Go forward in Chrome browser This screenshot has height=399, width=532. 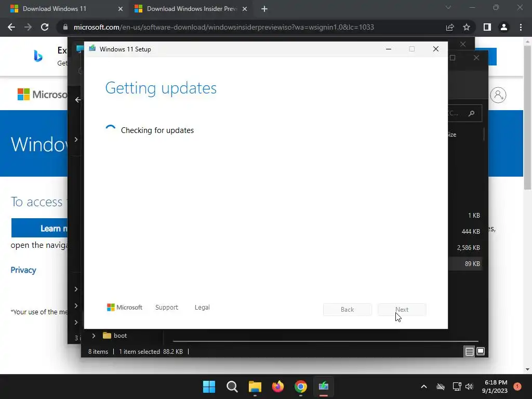pos(28,27)
